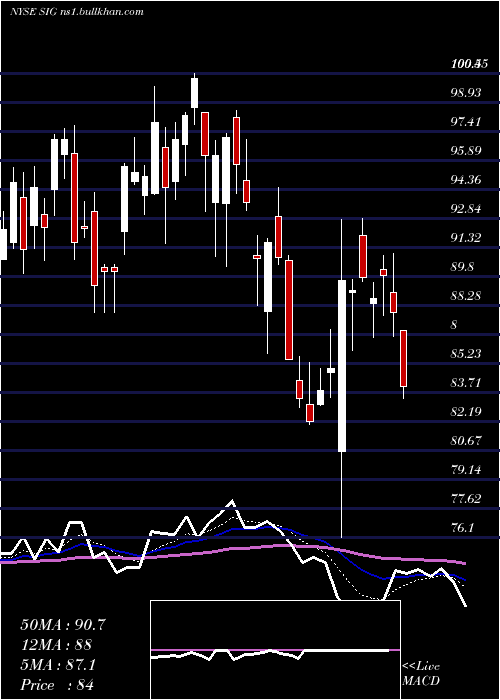
Task: Select the 82.19 price axis label
Action: click(x=467, y=412)
